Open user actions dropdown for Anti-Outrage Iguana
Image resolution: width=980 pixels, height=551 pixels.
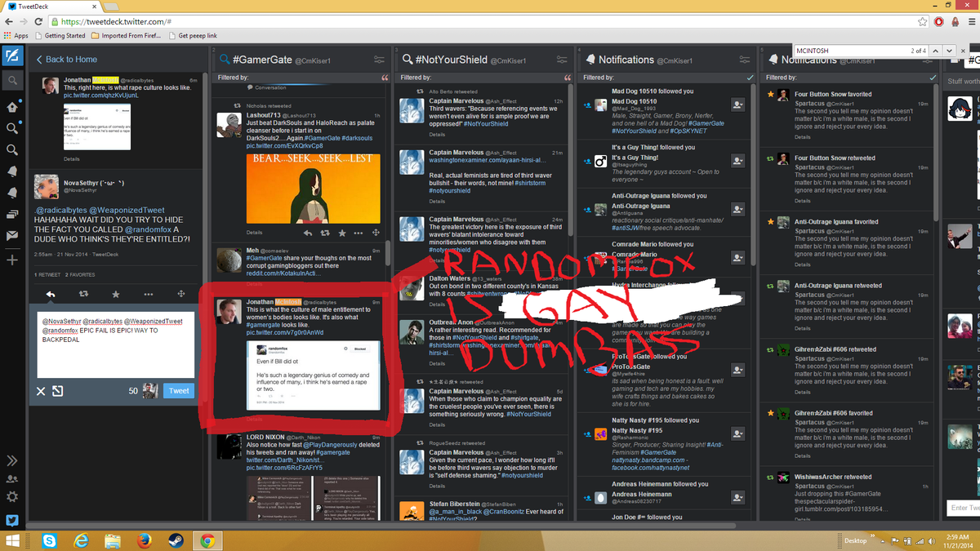pyautogui.click(x=737, y=210)
